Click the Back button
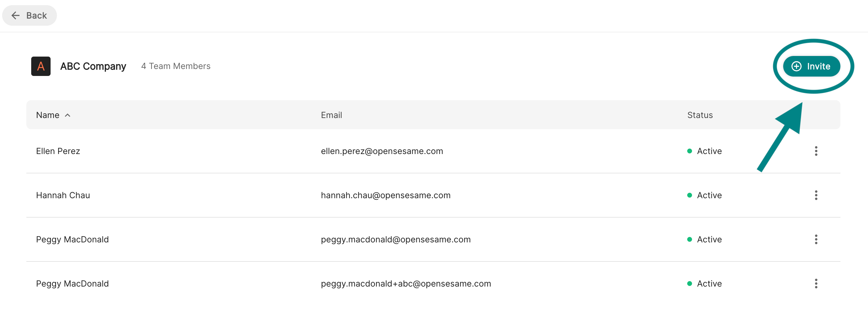Viewport: 868px width, 315px height. pos(30,15)
